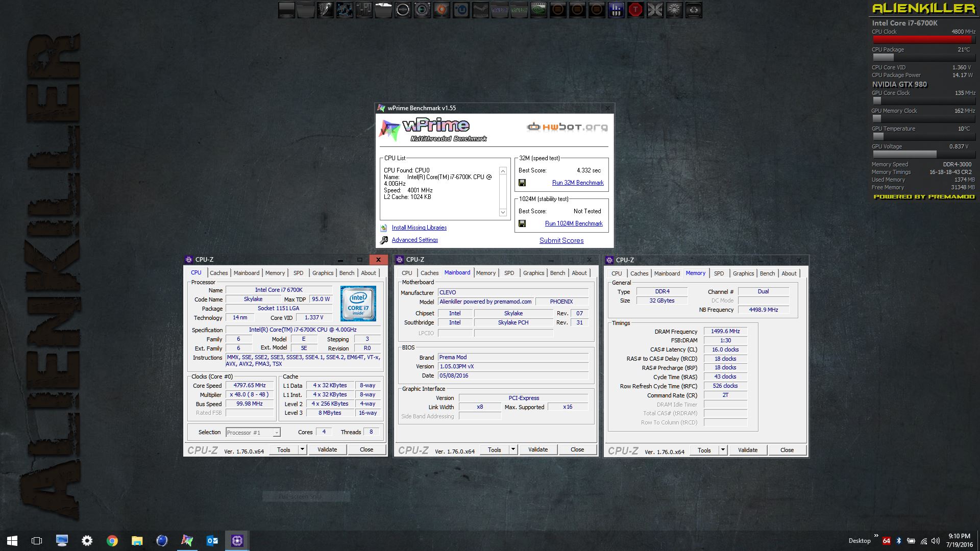Image resolution: width=980 pixels, height=551 pixels.
Task: Open the Settings gear on the taskbar
Action: (87, 541)
